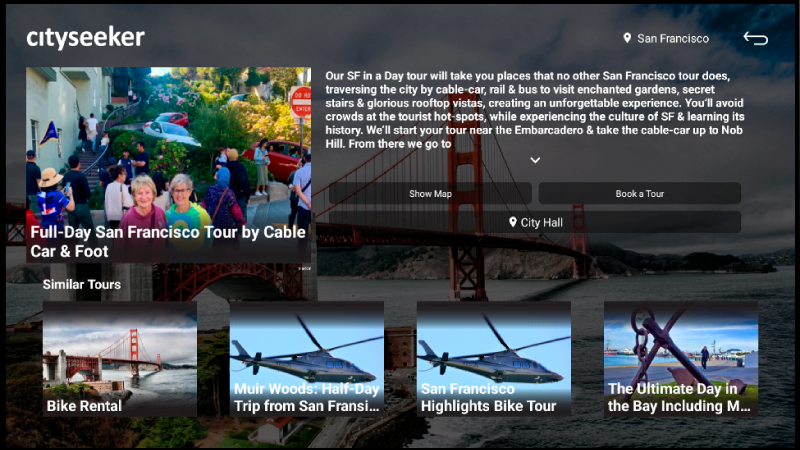Choose the City Hall location bar
This screenshot has width=800, height=450.
tap(535, 222)
